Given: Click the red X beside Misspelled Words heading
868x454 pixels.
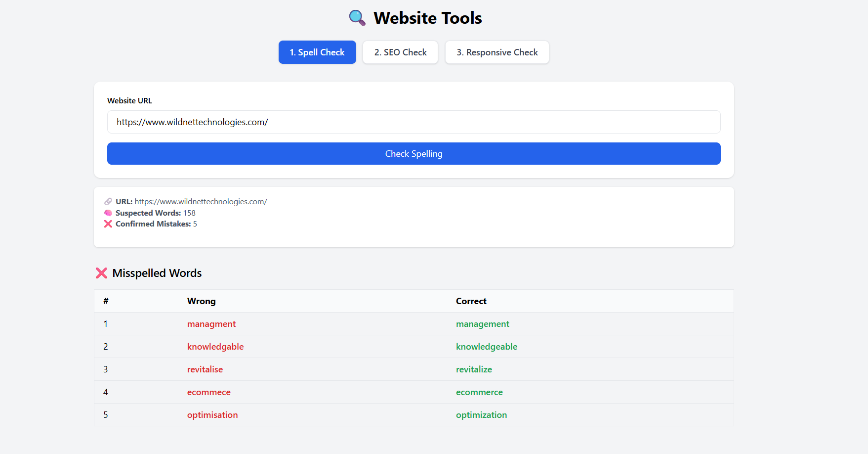Looking at the screenshot, I should [101, 272].
